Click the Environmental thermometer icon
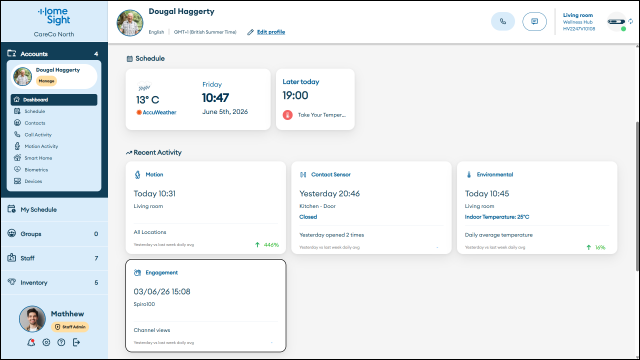640x360 pixels. click(469, 175)
